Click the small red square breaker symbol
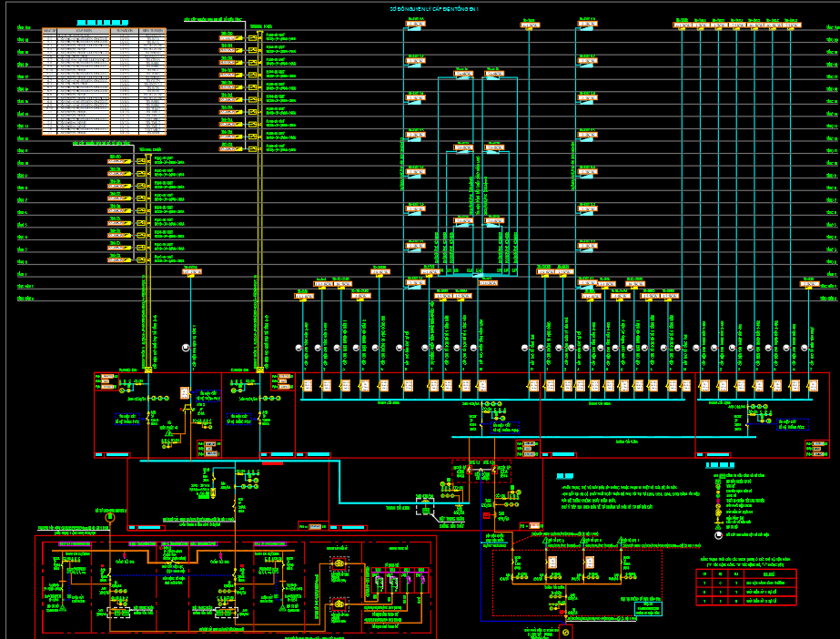 (x=487, y=515)
